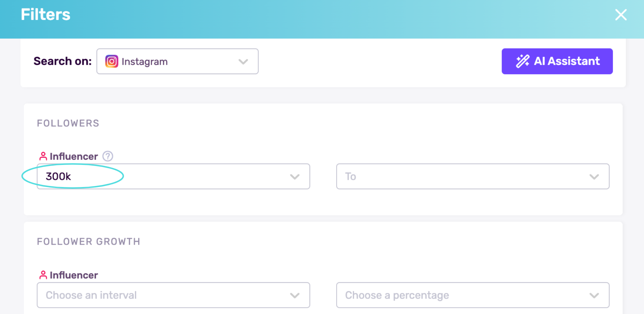Click the magic wand icon

click(x=522, y=61)
